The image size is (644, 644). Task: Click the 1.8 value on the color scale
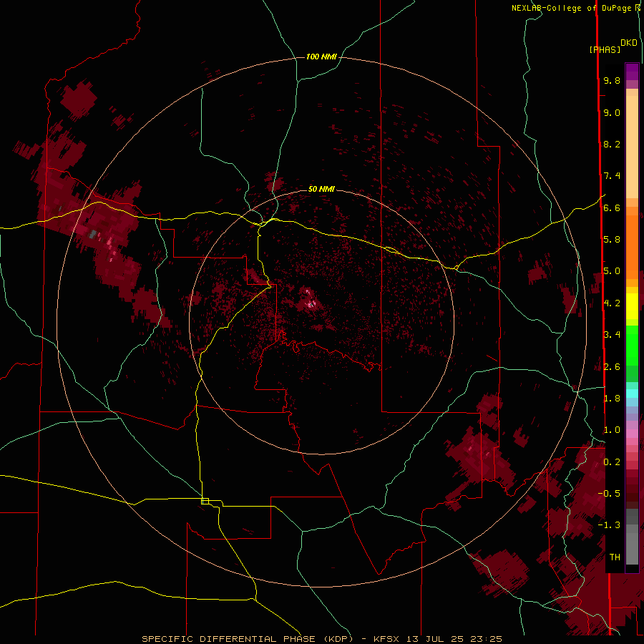pyautogui.click(x=612, y=398)
